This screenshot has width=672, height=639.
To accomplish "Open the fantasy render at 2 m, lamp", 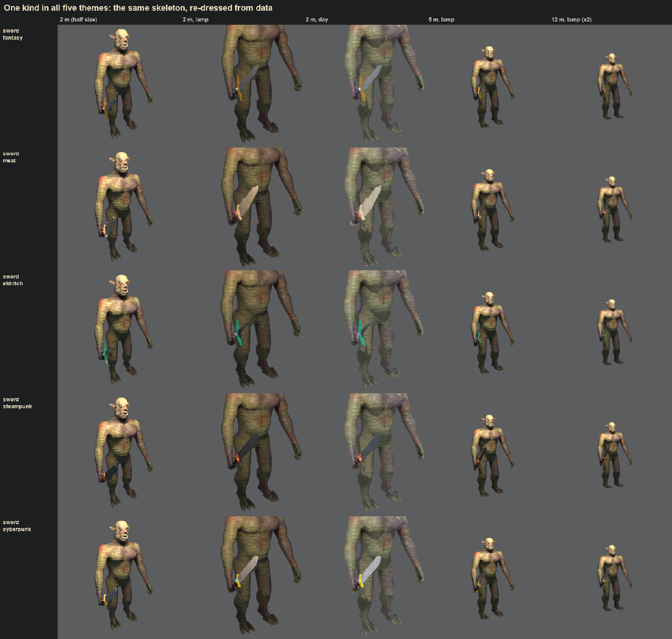I will point(242,86).
